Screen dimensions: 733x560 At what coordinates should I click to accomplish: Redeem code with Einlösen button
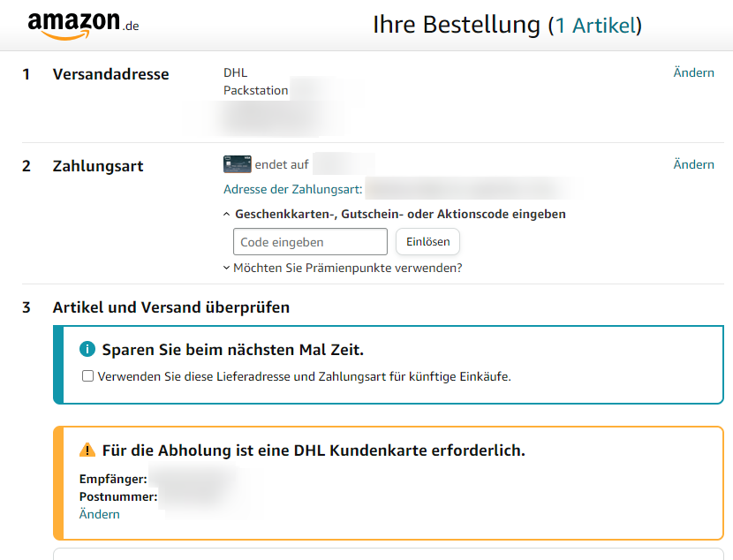pyautogui.click(x=427, y=242)
